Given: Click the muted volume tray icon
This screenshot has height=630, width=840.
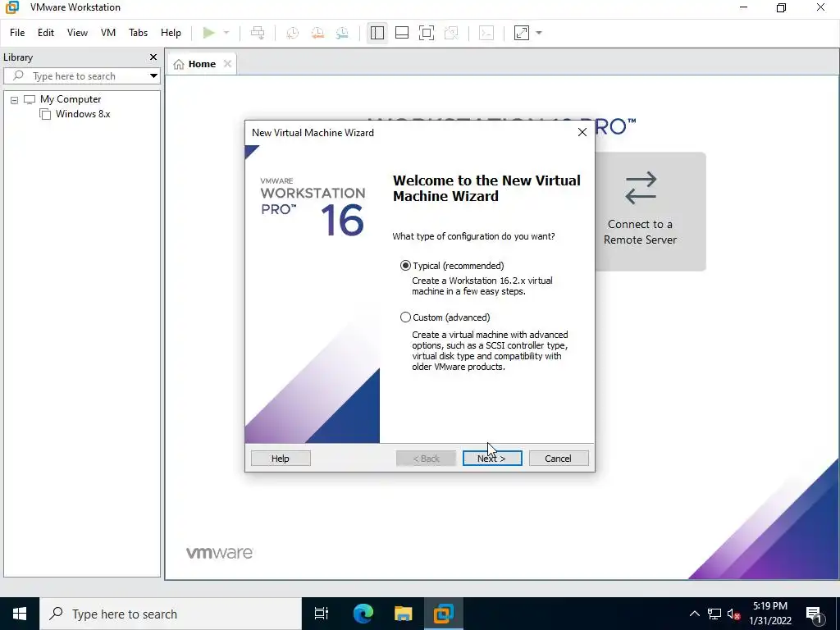Looking at the screenshot, I should (734, 614).
